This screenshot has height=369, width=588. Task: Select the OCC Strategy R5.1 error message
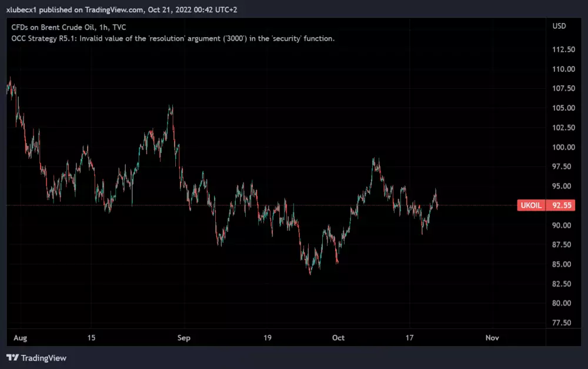tap(173, 38)
